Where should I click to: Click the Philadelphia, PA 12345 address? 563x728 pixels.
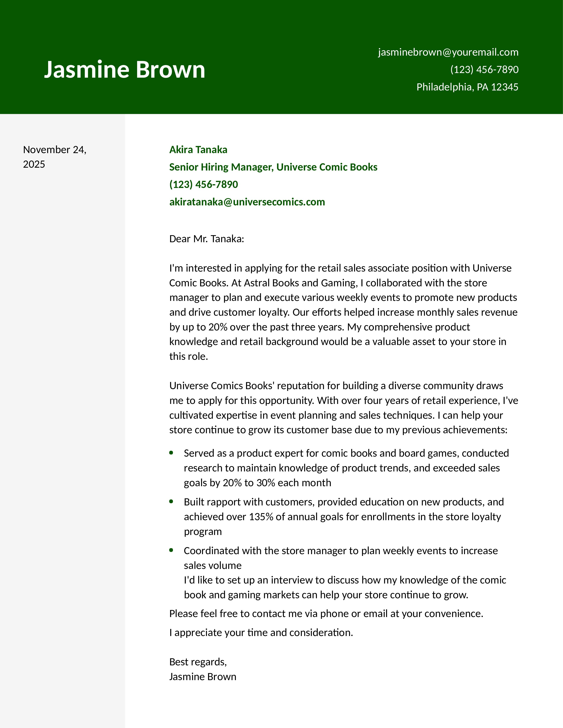(467, 87)
